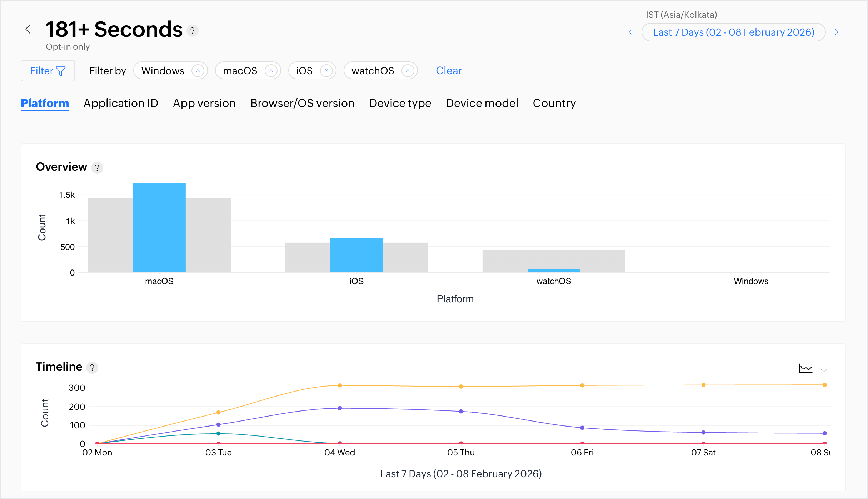868x499 pixels.
Task: Open the Timeline help question mark
Action: tap(92, 367)
